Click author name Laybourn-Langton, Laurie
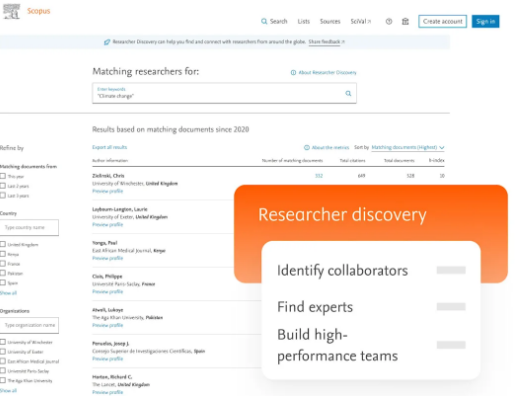 [120, 209]
